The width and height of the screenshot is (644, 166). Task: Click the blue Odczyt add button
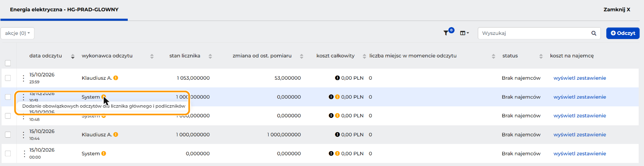[623, 33]
